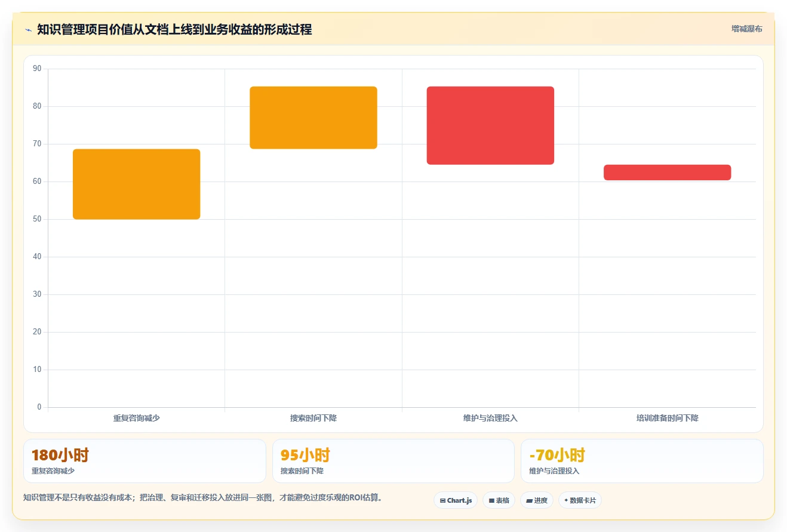Image resolution: width=787 pixels, height=532 pixels.
Task: Click the thin red 培训准备时间下降 bar
Action: pos(667,173)
